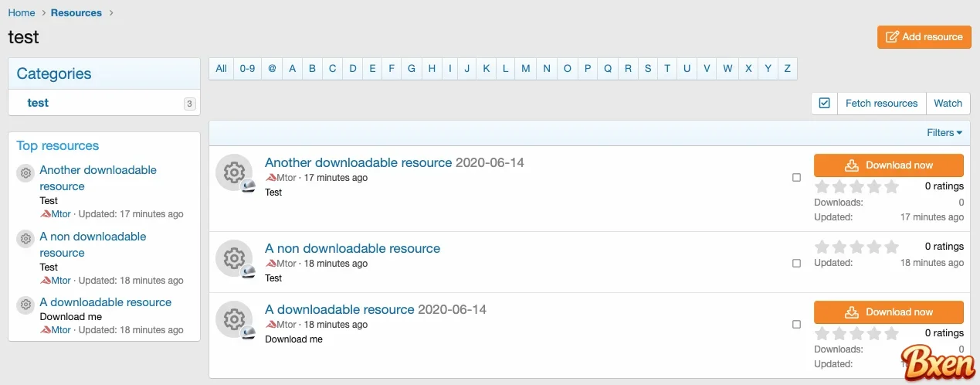
Task: Filter resources by letter E
Action: [372, 68]
